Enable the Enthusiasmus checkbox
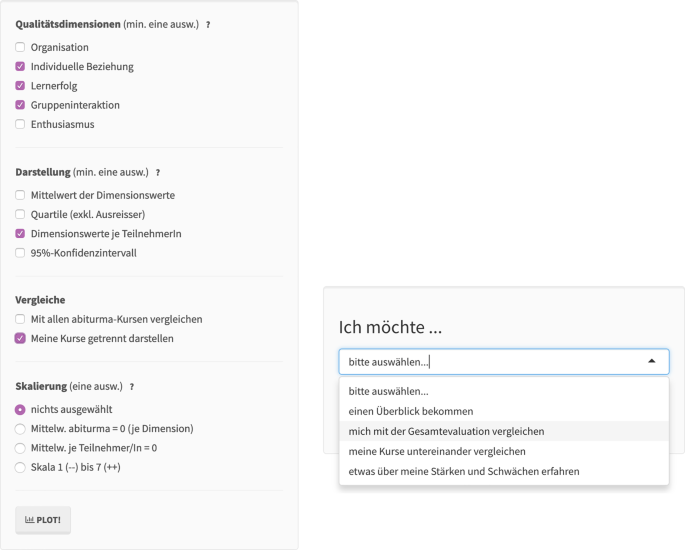This screenshot has height=550, width=685. tap(20, 125)
